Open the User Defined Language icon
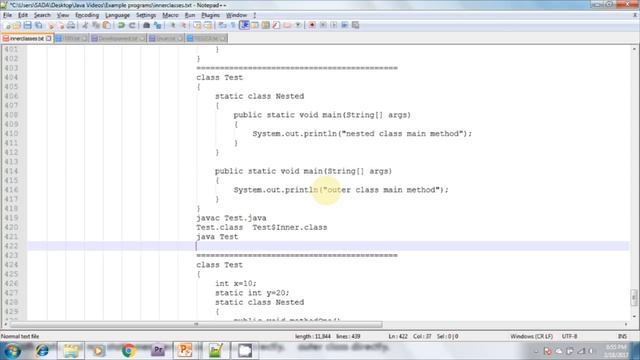This screenshot has height=360, width=640. click(255, 25)
